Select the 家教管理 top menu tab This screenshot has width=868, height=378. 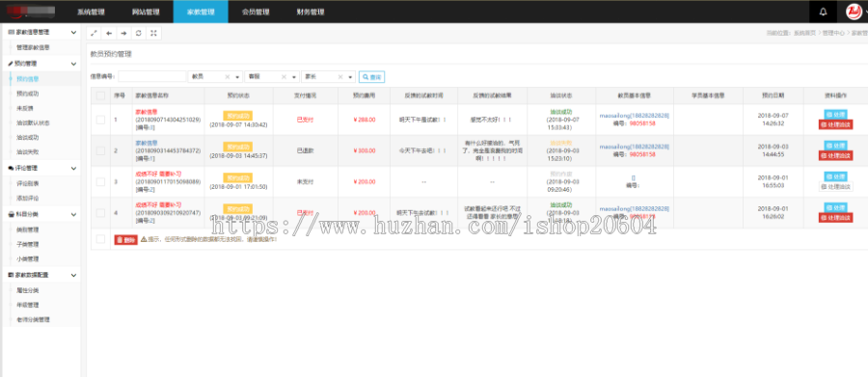coord(201,12)
